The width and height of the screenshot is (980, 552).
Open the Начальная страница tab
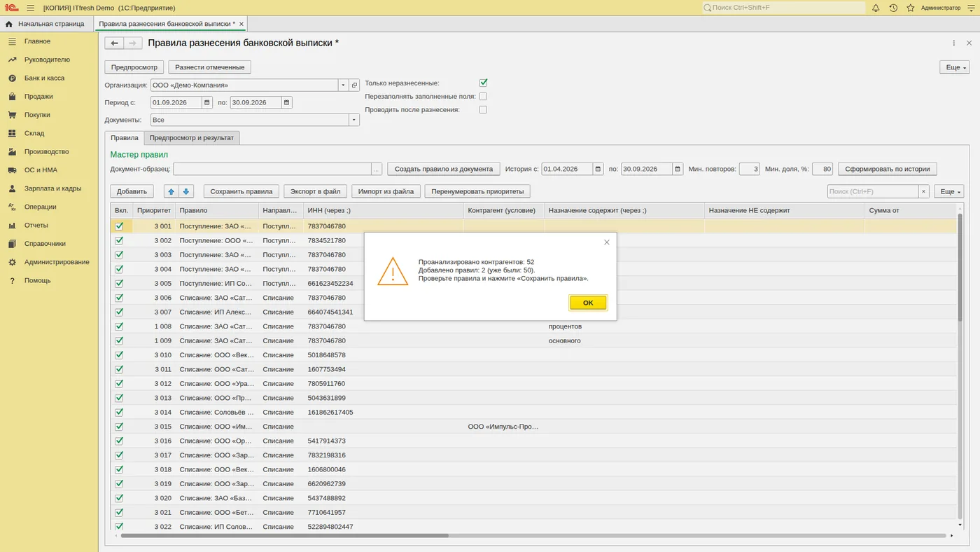[45, 24]
